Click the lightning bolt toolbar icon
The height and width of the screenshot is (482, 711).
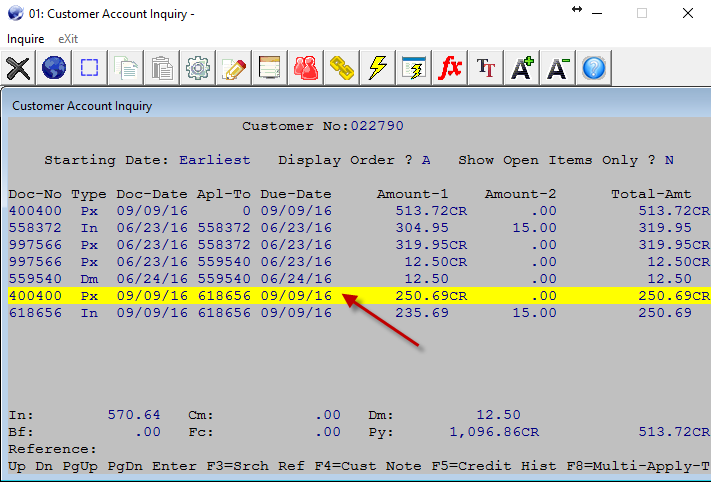[x=378, y=68]
